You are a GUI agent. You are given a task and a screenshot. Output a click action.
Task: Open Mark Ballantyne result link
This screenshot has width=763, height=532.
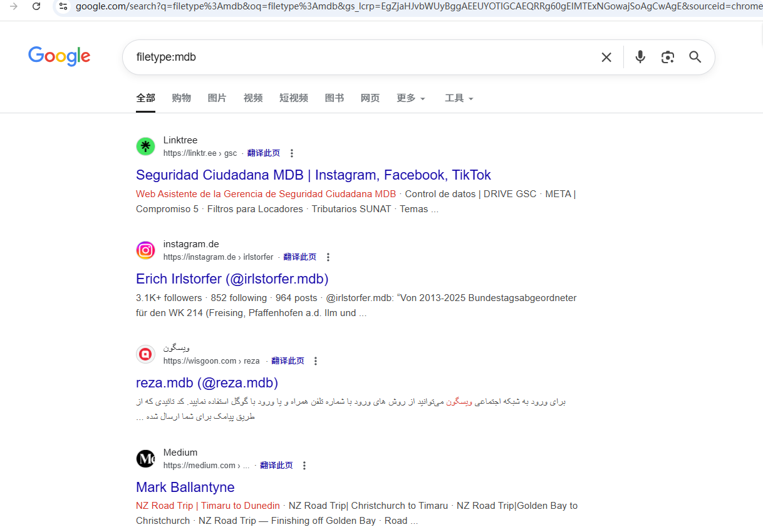click(185, 488)
